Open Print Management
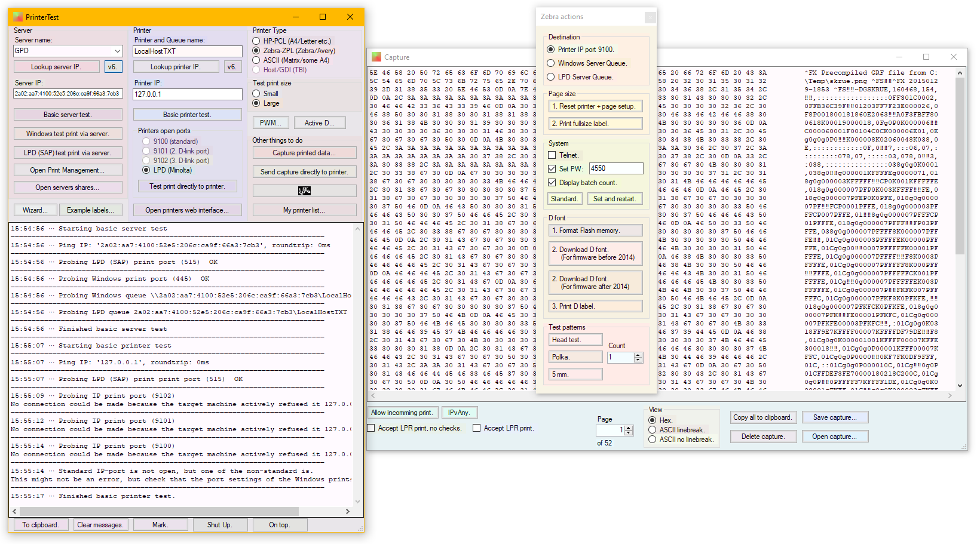 coord(68,170)
